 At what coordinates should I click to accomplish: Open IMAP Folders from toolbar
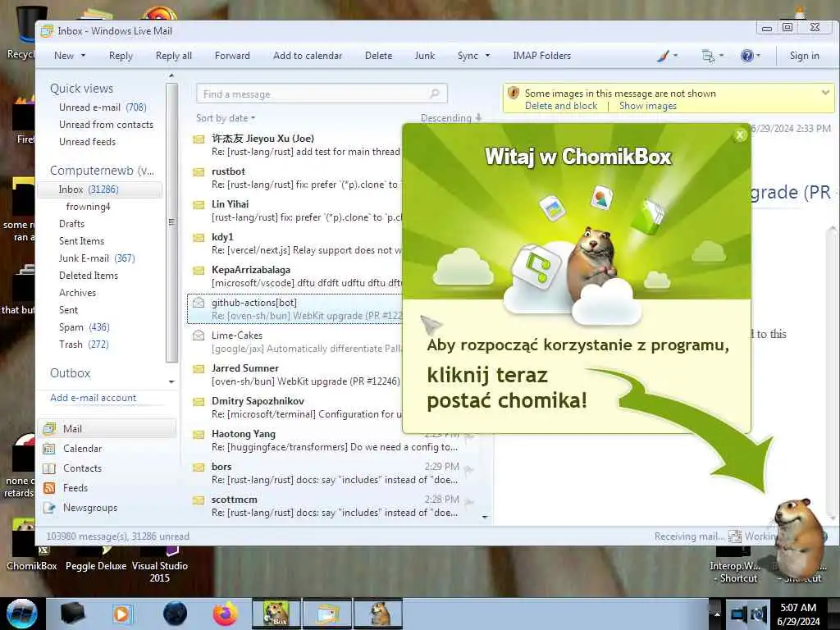tap(541, 56)
